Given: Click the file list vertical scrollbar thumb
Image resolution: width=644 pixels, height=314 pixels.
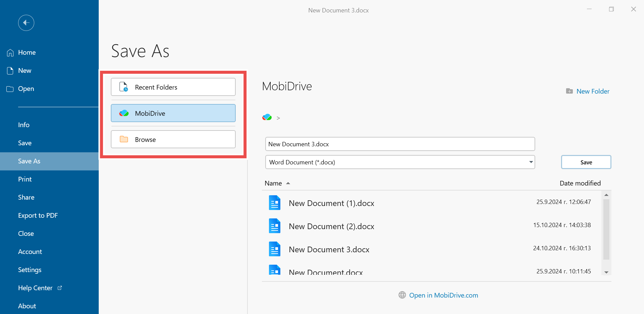Looking at the screenshot, I should tap(606, 229).
